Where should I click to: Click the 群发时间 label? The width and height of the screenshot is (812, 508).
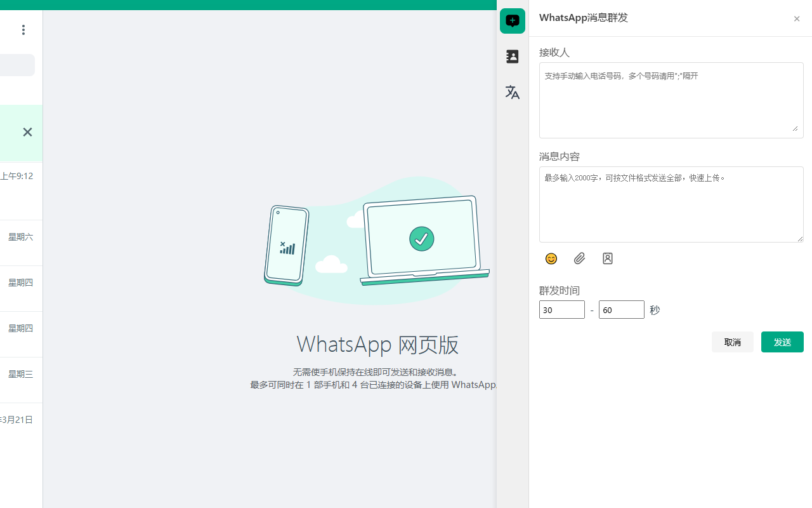pos(560,291)
